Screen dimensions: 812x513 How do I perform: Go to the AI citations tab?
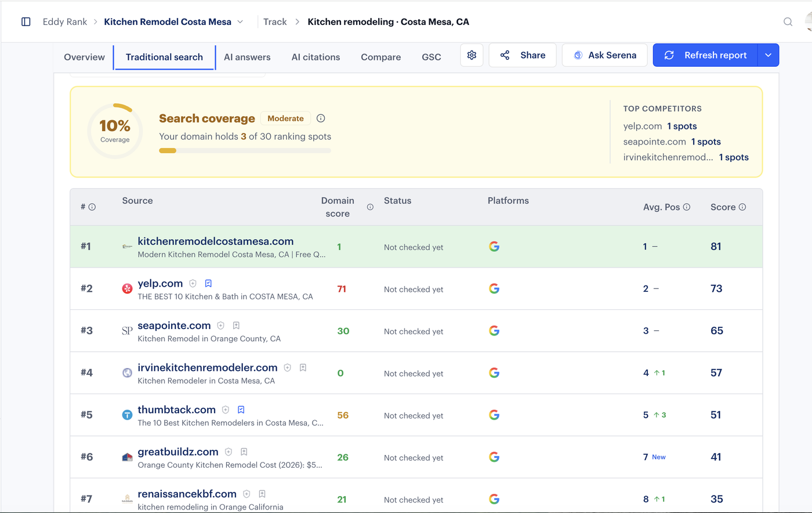click(316, 57)
